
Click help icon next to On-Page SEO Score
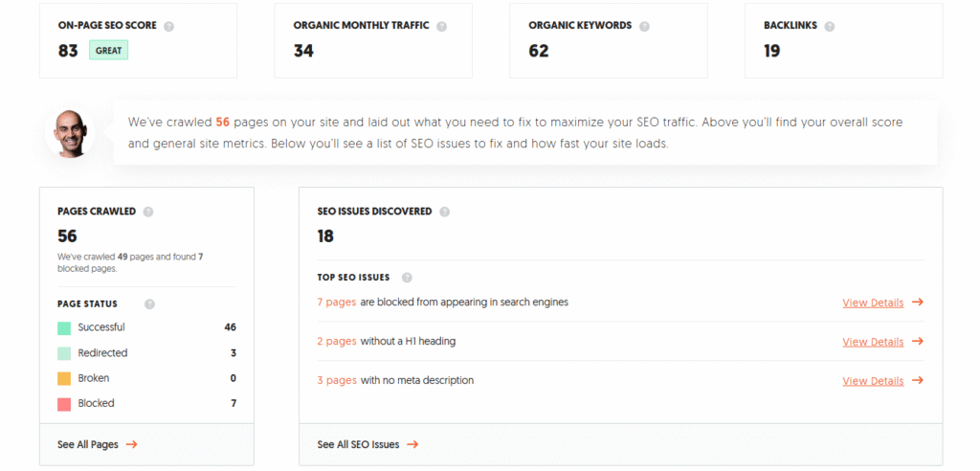pos(168,26)
